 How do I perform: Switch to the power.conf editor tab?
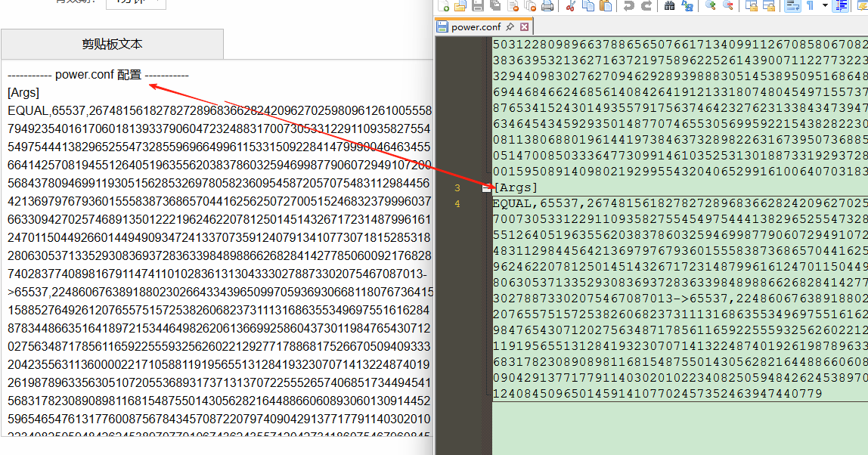(476, 26)
